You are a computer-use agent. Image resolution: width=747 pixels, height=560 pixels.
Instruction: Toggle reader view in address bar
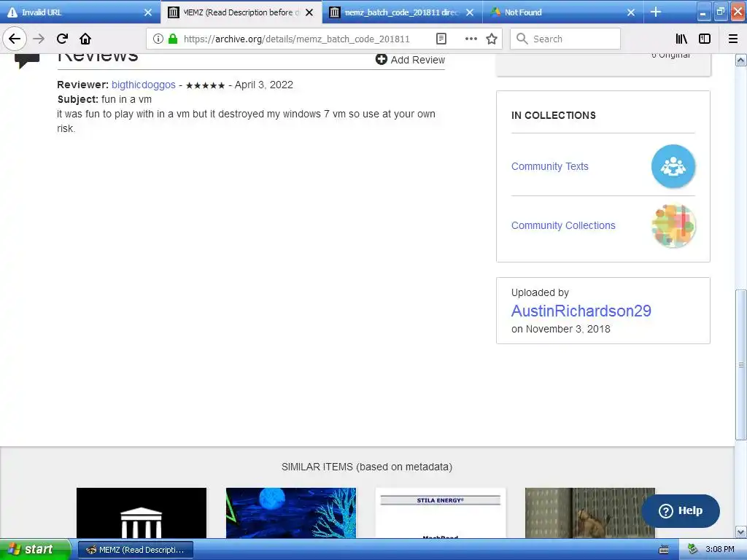[x=441, y=39]
